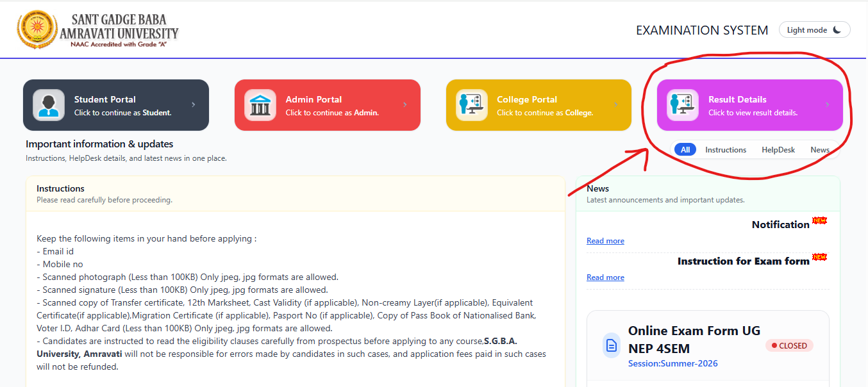Image resolution: width=868 pixels, height=387 pixels.
Task: Click the Admin Portal building icon
Action: pos(260,105)
